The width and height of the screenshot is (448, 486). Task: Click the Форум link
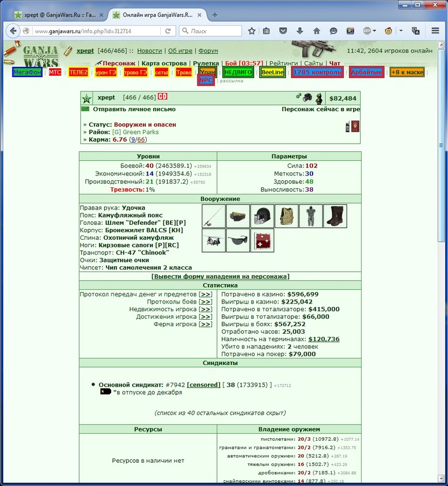pos(208,51)
